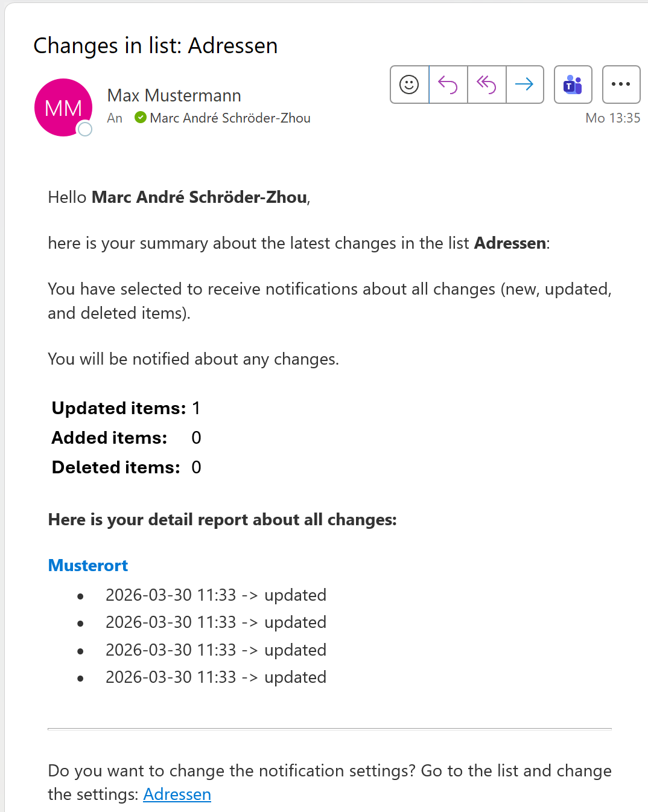The image size is (648, 812).
Task: Click the Reply All icon
Action: (486, 85)
